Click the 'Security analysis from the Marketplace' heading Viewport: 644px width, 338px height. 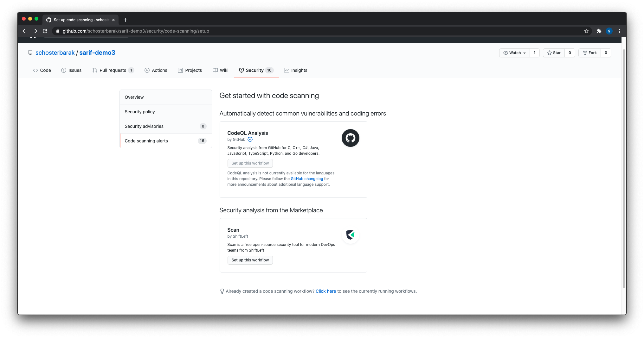click(271, 210)
